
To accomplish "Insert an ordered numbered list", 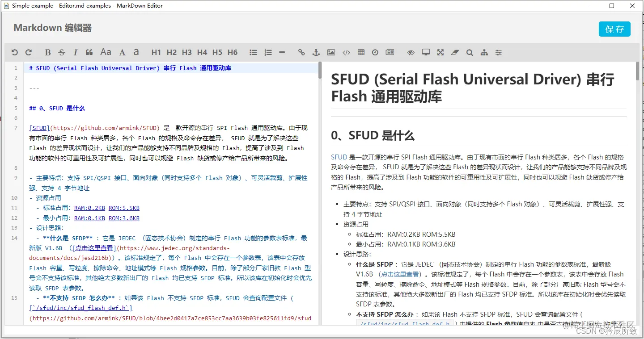I will (x=268, y=52).
